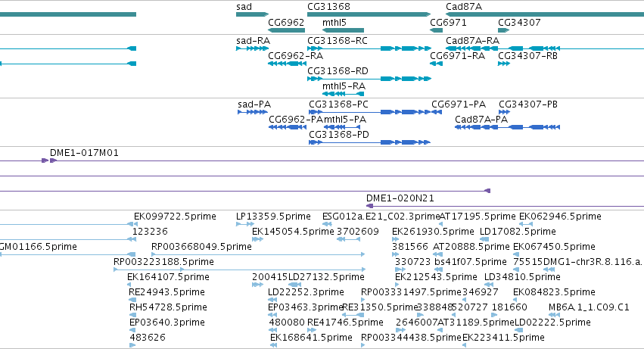This screenshot has height=349, width=644.
Task: Click the Cad87A-PA protein feature
Action: click(507, 127)
